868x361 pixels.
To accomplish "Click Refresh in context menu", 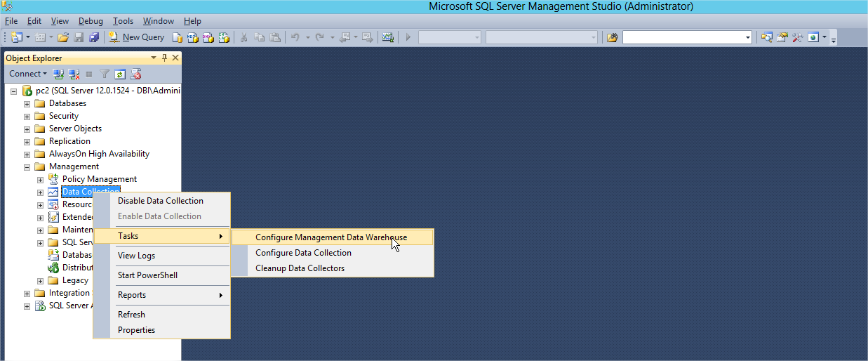I will click(x=162, y=315).
